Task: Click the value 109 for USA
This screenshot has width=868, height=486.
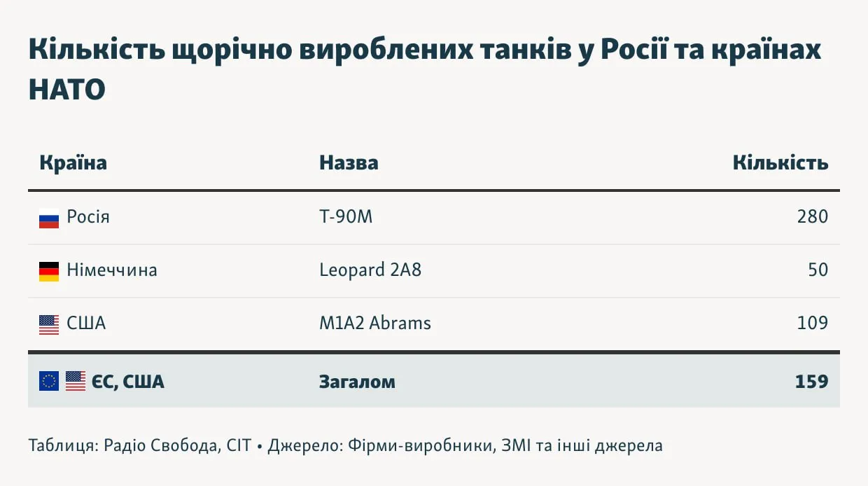Action: (812, 324)
